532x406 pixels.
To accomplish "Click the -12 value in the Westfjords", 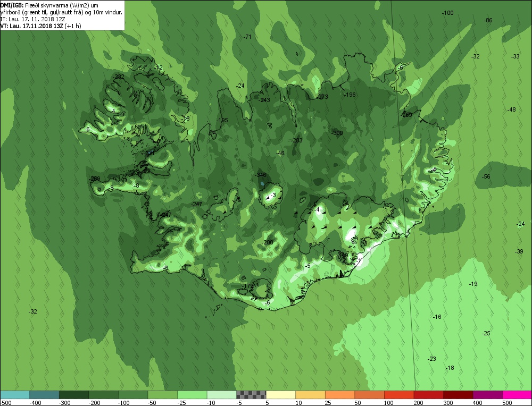I will (x=159, y=68).
